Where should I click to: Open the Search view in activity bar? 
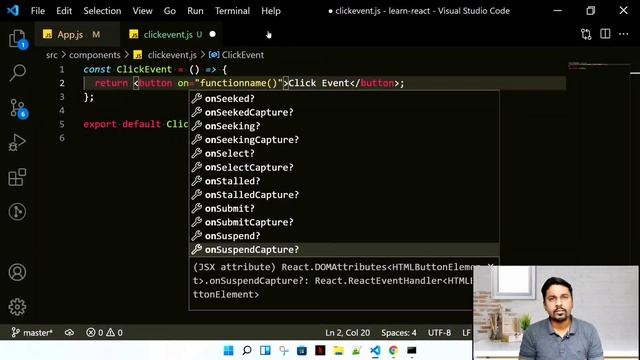pyautogui.click(x=17, y=73)
